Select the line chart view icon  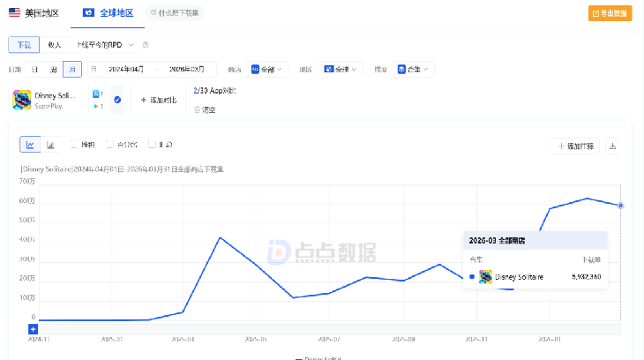(x=30, y=145)
